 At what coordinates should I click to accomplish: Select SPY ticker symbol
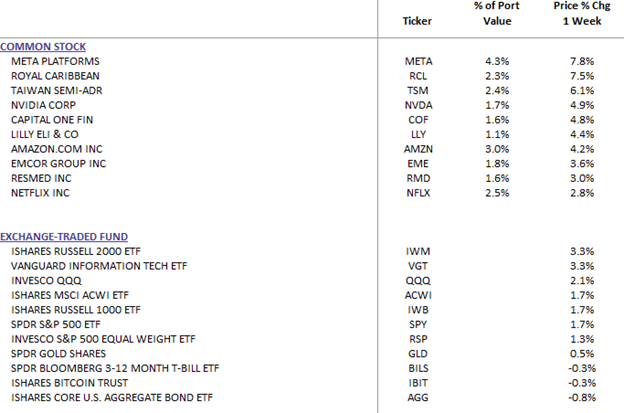(x=418, y=324)
